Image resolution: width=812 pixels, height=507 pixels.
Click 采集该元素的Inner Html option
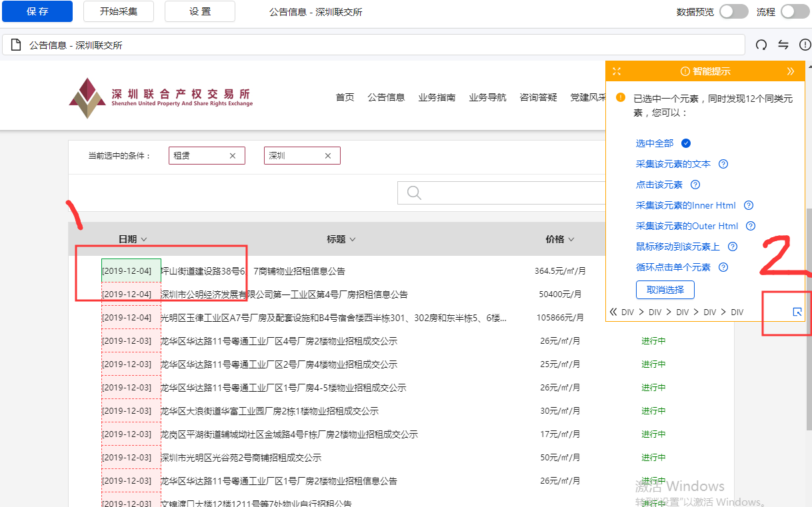686,205
